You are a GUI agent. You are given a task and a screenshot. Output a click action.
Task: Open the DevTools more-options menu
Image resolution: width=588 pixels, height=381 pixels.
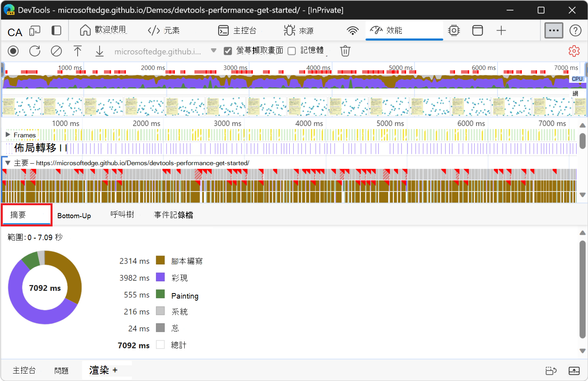554,30
